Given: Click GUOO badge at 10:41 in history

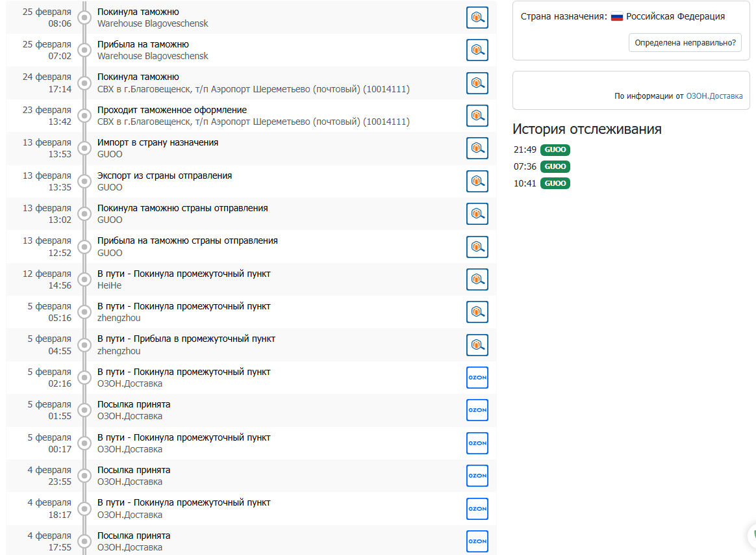Looking at the screenshot, I should [x=555, y=184].
